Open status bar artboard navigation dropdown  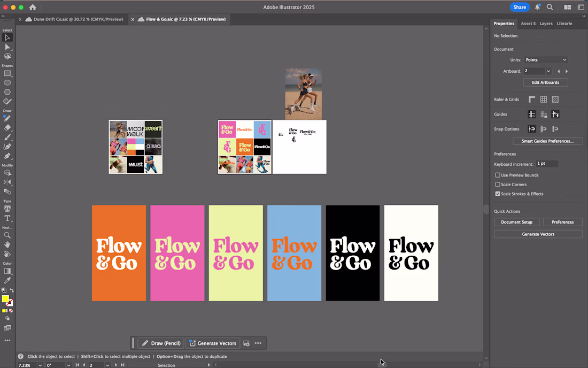[107, 365]
